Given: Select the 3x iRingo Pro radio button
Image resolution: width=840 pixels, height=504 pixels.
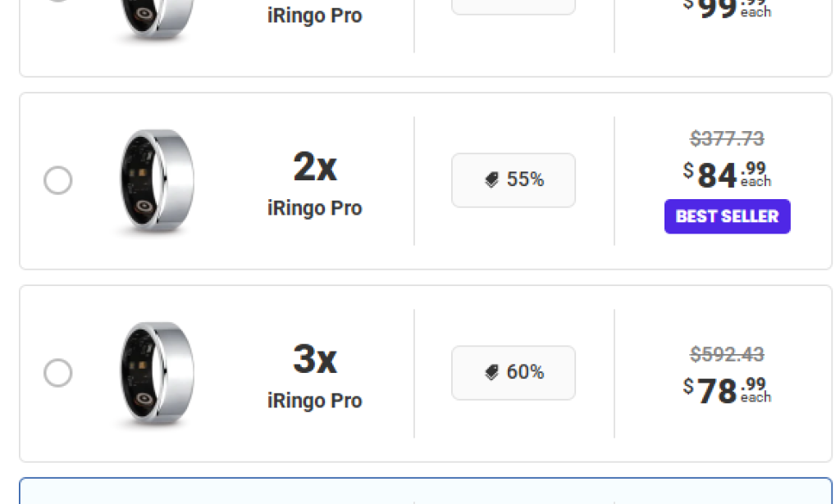Looking at the screenshot, I should [57, 373].
